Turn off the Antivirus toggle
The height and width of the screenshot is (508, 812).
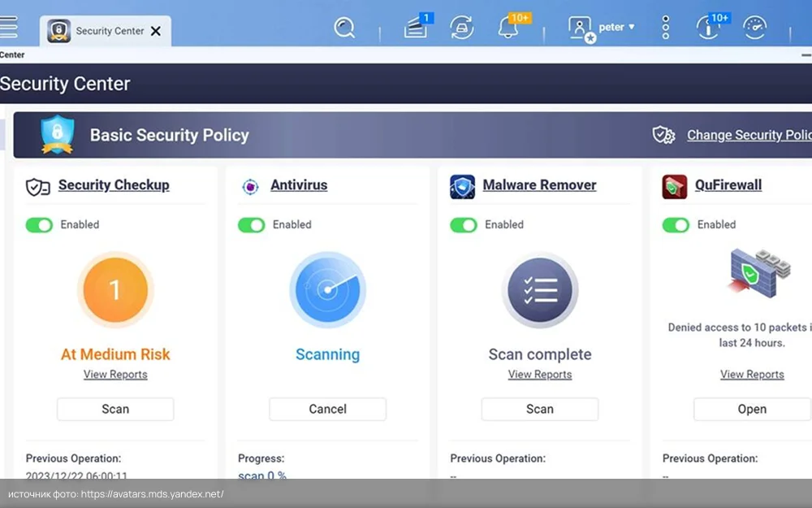tap(251, 225)
